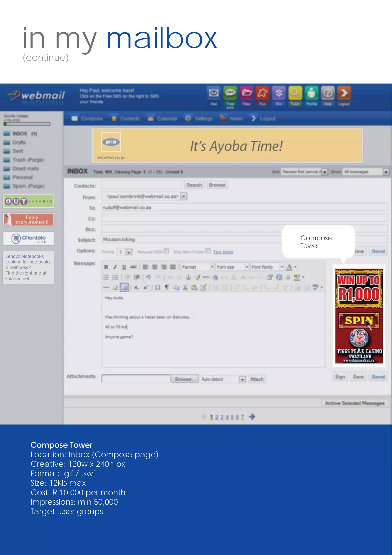
Task: Insert a special character with Omega icon
Action: [x=158, y=287]
